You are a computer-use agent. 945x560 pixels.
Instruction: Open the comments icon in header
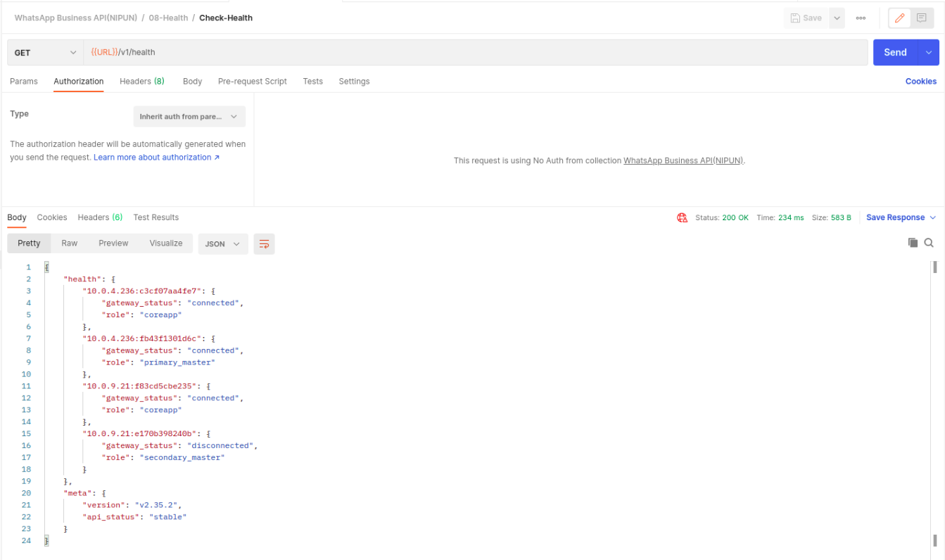coord(921,18)
